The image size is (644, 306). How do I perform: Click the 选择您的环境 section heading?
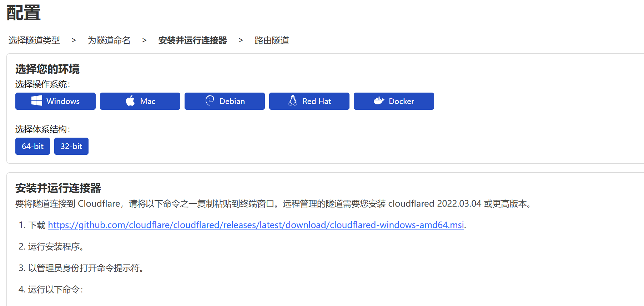[x=47, y=69]
